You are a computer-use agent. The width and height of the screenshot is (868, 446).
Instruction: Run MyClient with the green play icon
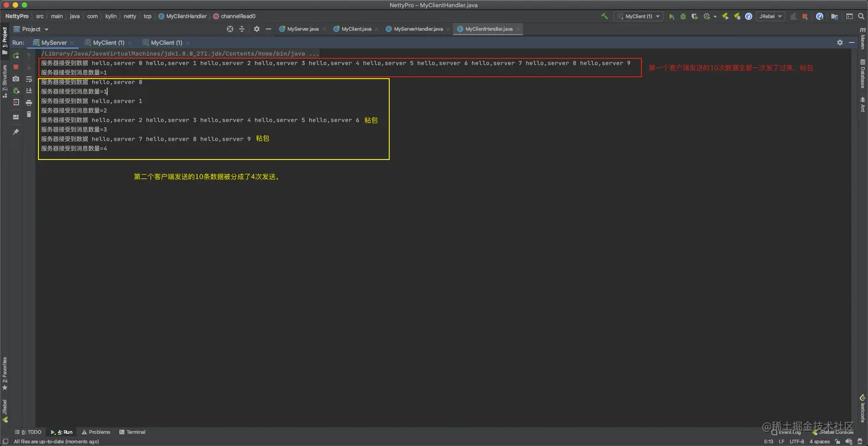672,17
